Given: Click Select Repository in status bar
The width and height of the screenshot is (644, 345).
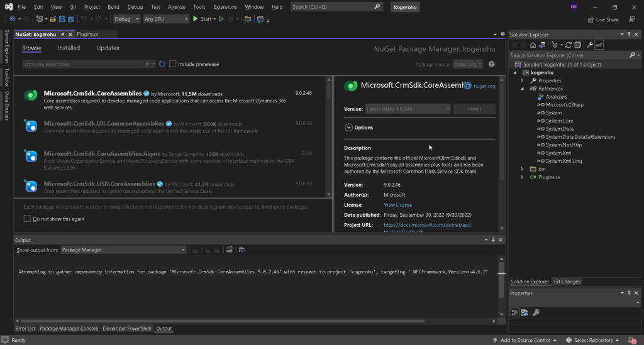Looking at the screenshot, I should tap(592, 340).
